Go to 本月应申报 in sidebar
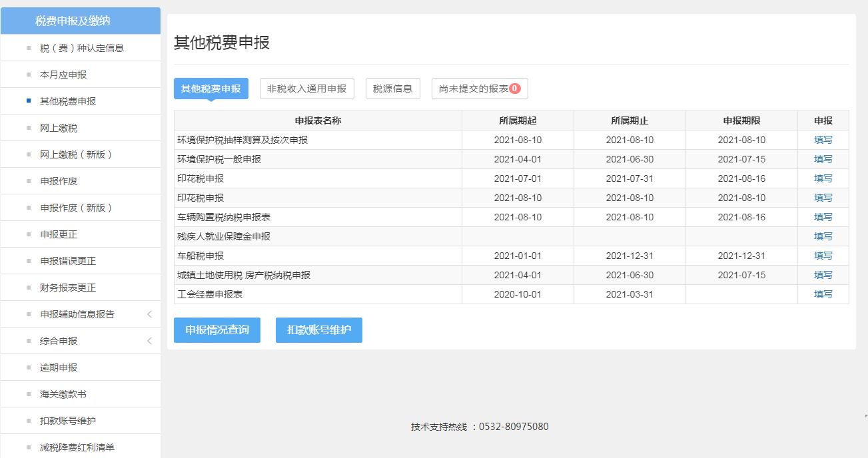868x458 pixels. pos(63,75)
